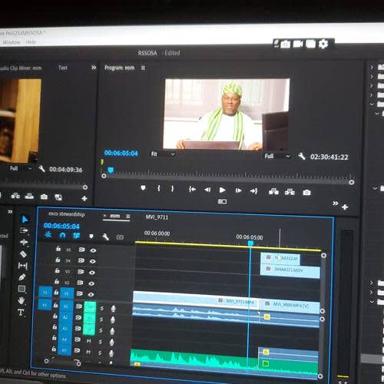Image resolution: width=384 pixels, height=384 pixels.
Task: Export frame with Program monitor camera icon
Action: (x=307, y=192)
